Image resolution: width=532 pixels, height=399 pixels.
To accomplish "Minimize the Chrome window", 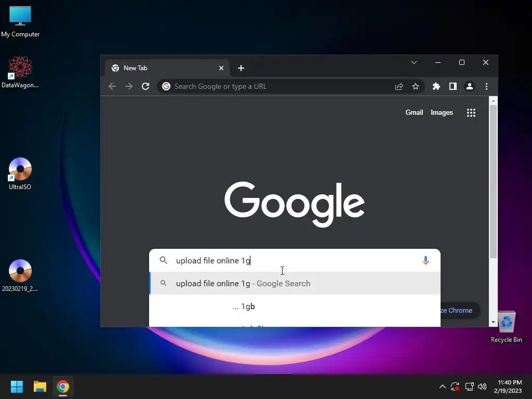I will click(x=438, y=62).
